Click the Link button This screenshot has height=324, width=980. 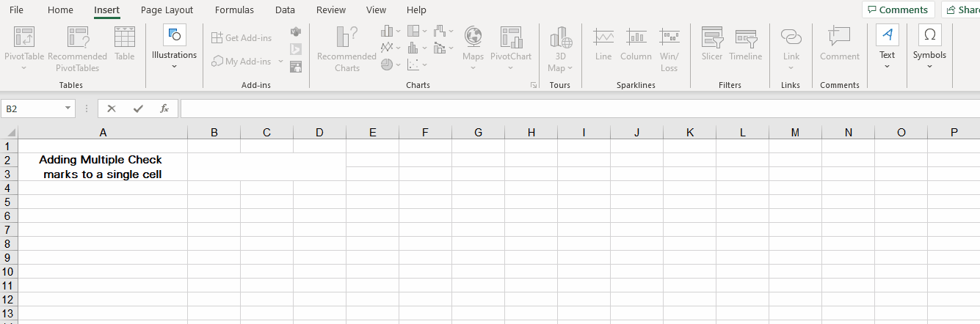click(791, 48)
